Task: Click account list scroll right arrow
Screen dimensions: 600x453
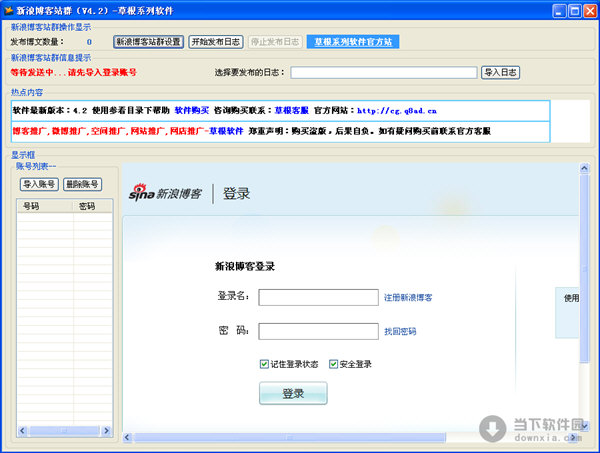Action: click(106, 431)
